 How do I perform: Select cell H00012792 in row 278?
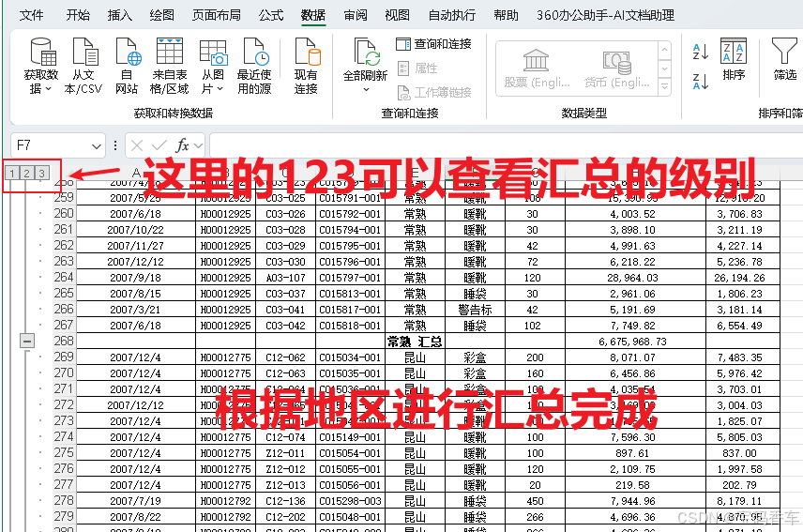(x=225, y=501)
